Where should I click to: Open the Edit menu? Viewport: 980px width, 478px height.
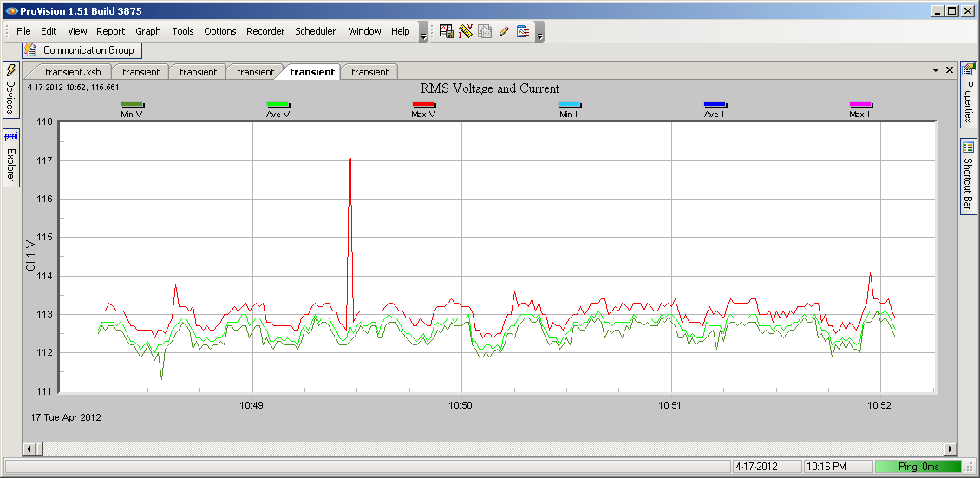click(x=49, y=31)
